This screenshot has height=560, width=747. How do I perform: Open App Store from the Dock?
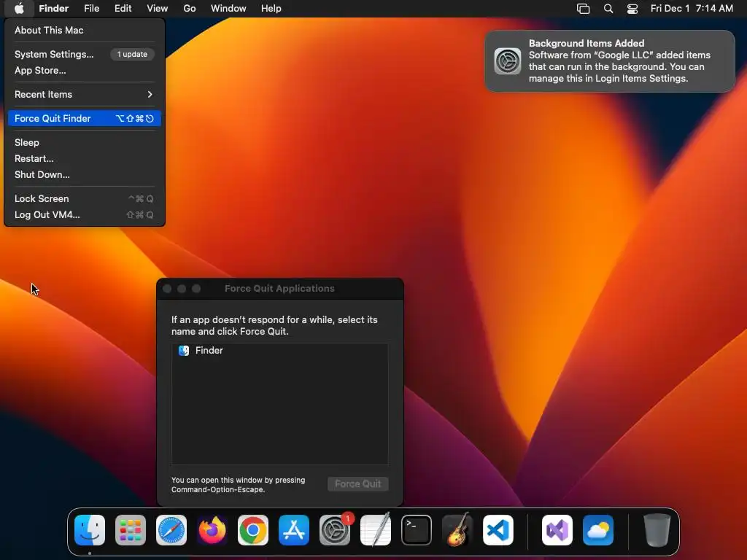pyautogui.click(x=294, y=530)
